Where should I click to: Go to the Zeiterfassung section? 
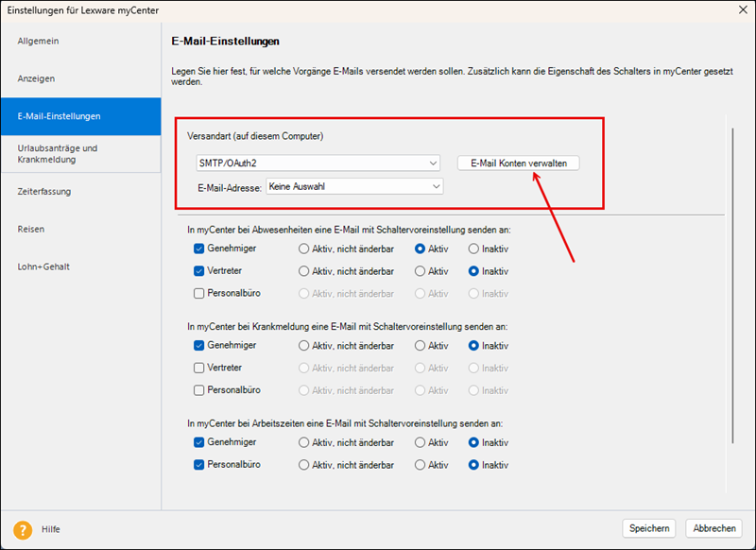81,192
